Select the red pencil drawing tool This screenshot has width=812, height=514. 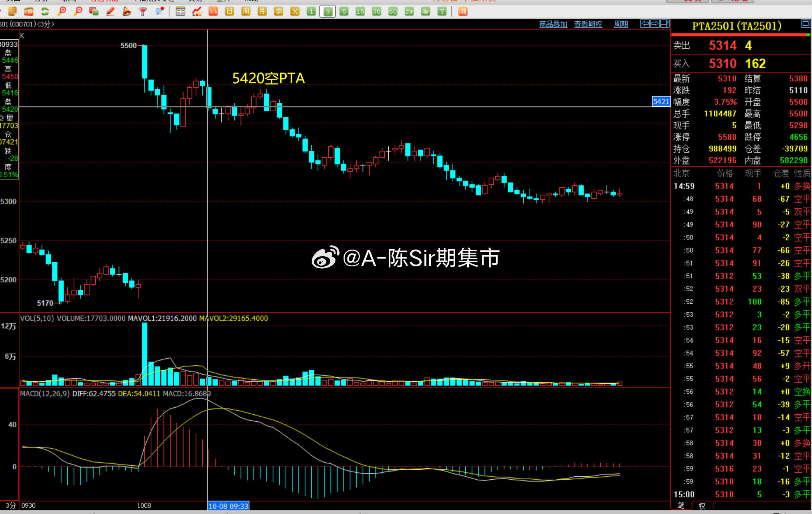click(x=110, y=12)
